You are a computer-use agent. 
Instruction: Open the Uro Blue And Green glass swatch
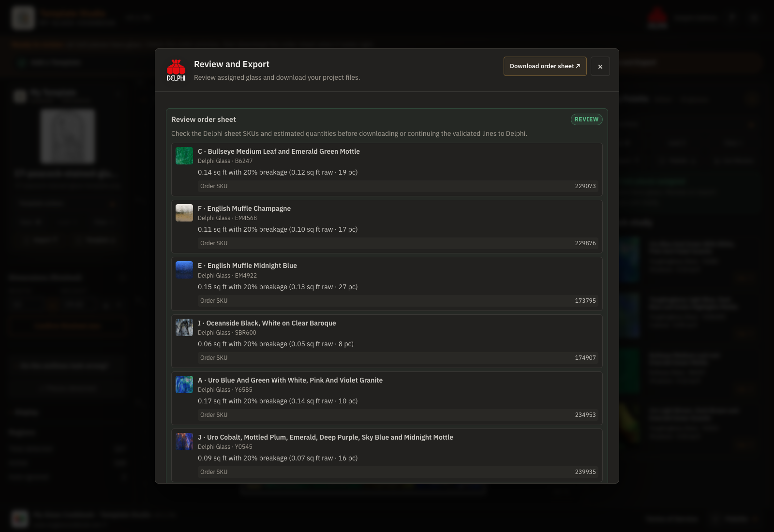(x=184, y=384)
